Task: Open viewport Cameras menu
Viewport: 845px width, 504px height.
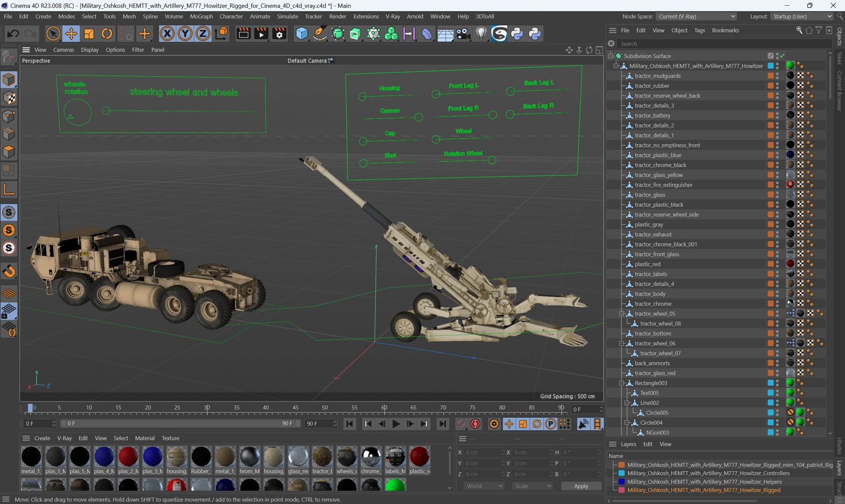Action: (x=63, y=49)
